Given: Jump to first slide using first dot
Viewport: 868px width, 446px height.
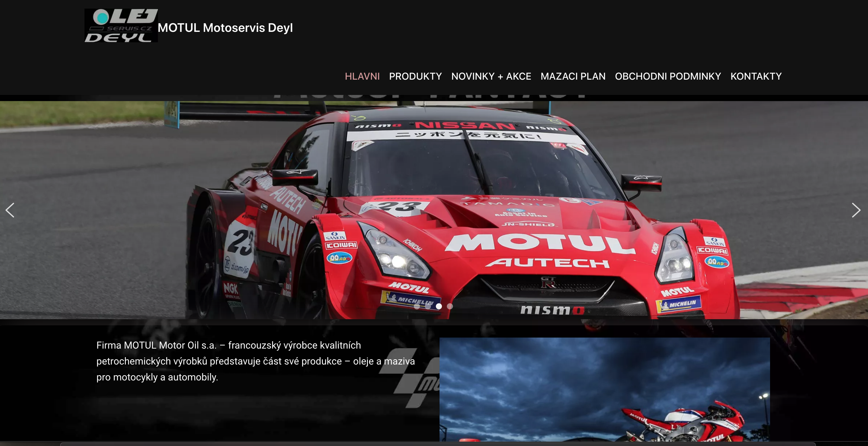Looking at the screenshot, I should [417, 306].
